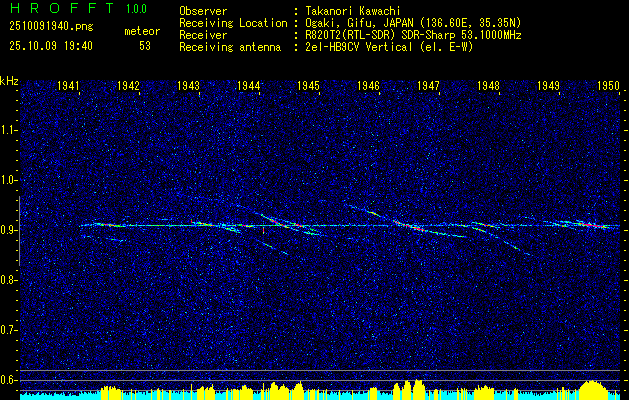Click the Observer field label
This screenshot has width=629, height=400.
(203, 11)
